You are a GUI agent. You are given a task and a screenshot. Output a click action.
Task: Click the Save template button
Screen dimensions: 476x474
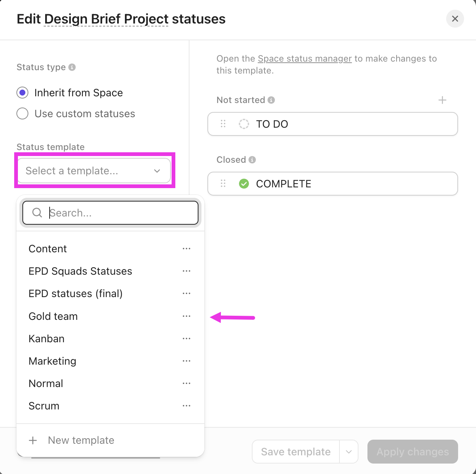295,452
